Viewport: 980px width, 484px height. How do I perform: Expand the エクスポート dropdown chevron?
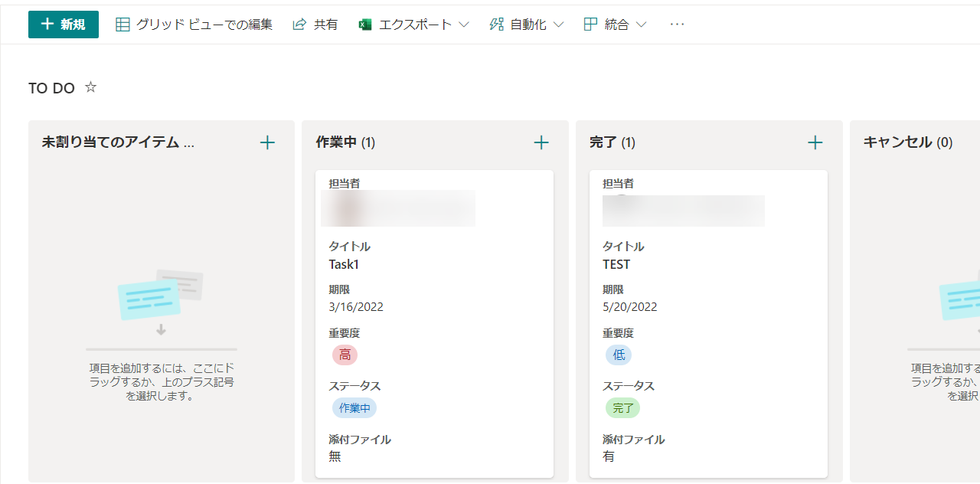pos(464,25)
